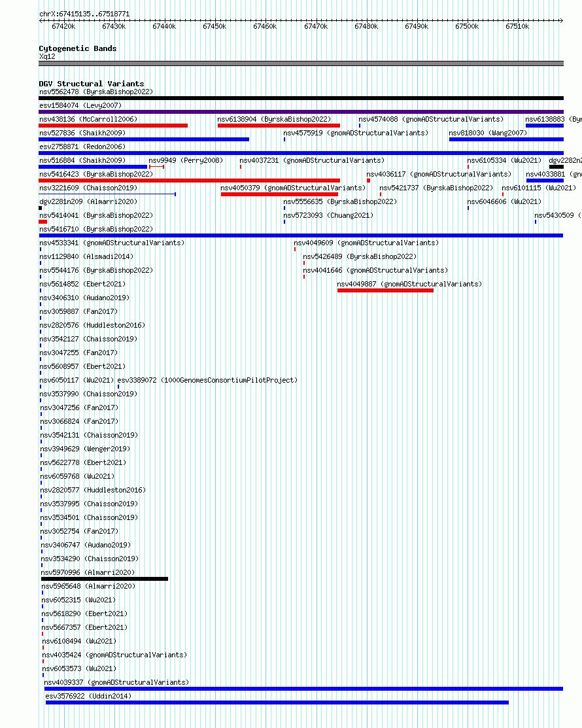Open dgv2281n209 (Almarri2020) variant
Image resolution: width=582 pixels, height=728 pixels.
[x=88, y=202]
